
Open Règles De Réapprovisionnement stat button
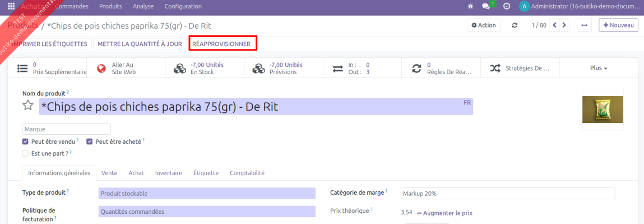[441, 68]
